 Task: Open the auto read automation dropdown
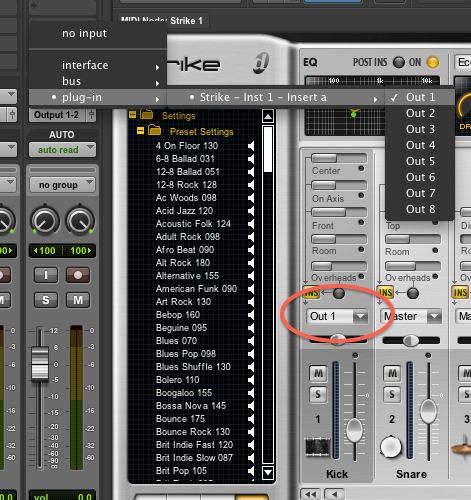coord(62,150)
